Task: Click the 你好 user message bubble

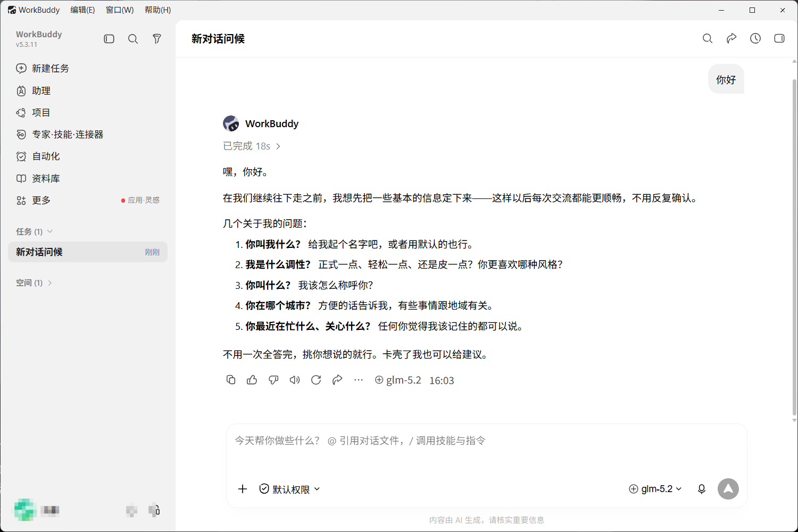Action: (726, 79)
